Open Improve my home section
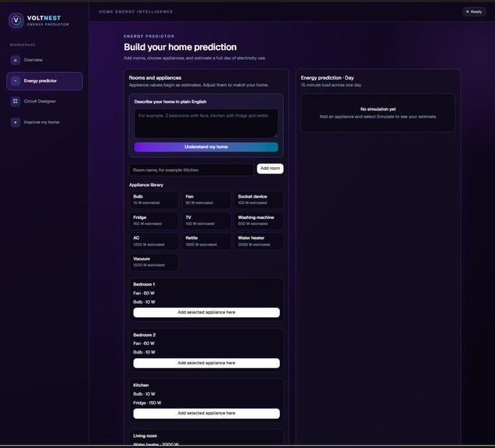This screenshot has width=495, height=448. pos(45,122)
